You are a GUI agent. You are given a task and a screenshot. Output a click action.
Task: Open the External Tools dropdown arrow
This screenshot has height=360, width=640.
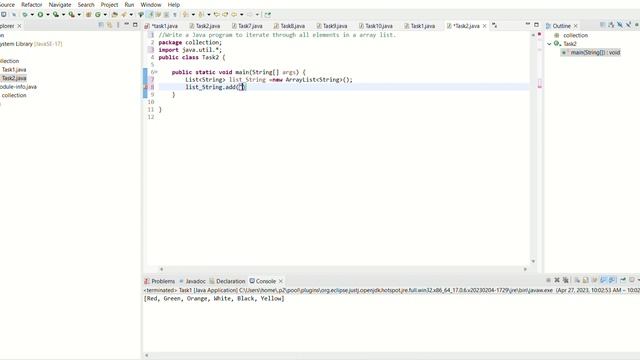point(79,15)
